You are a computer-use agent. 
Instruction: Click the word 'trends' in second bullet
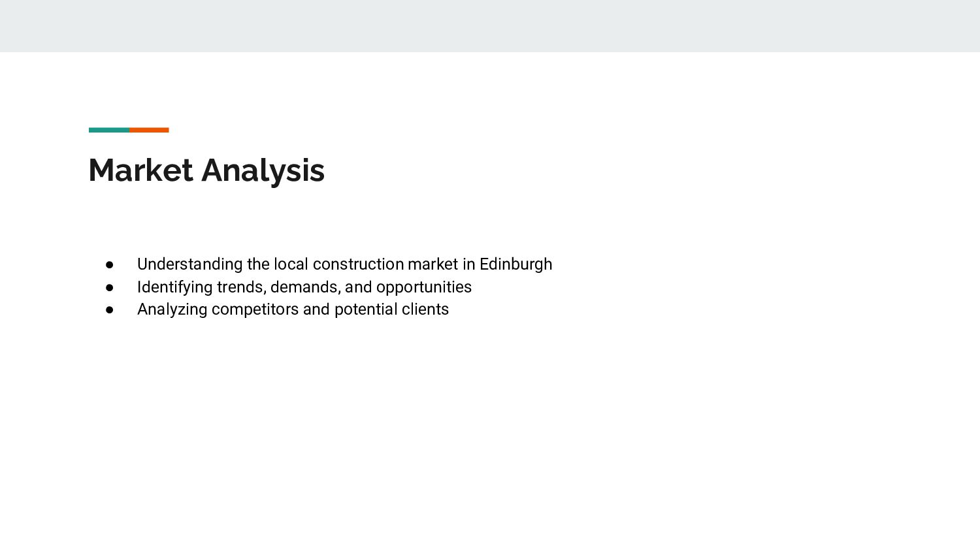(x=241, y=287)
